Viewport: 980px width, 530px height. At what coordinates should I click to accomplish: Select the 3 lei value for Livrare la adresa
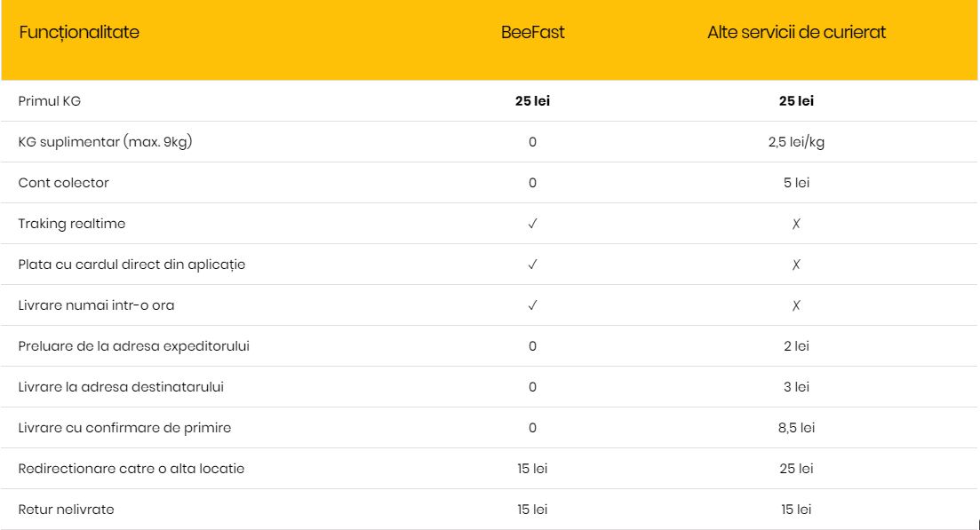click(x=796, y=387)
